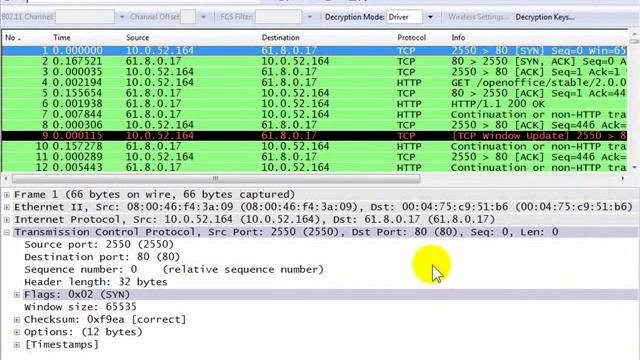Select the Header length: 32 bytes line
Image resolution: width=640 pixels, height=360 pixels.
coord(96,282)
